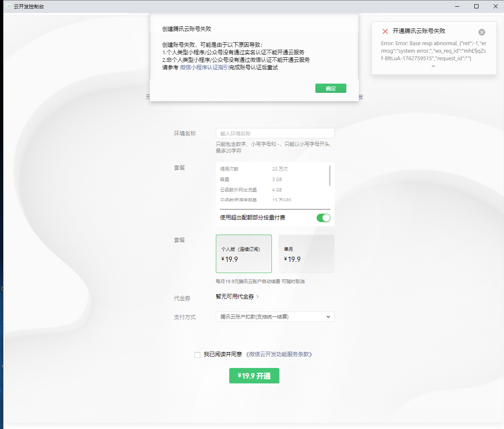The image size is (504, 429).
Task: Click the 容量 3 GB row
Action: click(272, 179)
